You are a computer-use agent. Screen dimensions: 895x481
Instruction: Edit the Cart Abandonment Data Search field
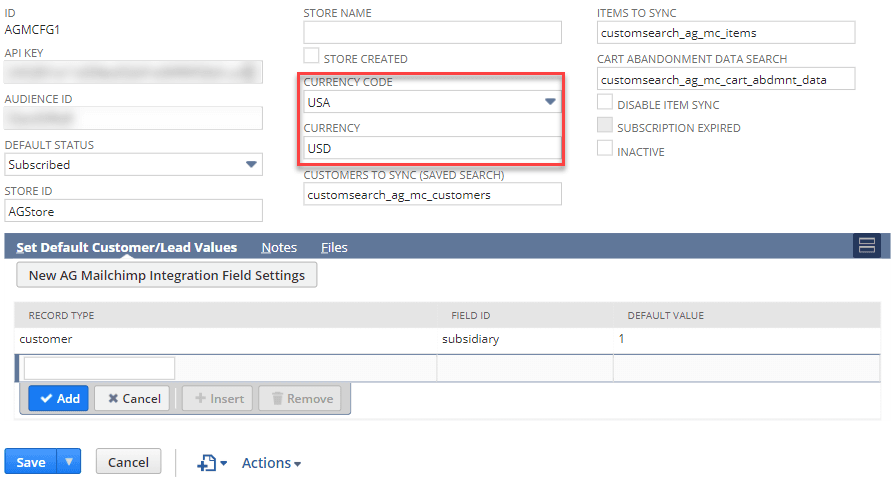[726, 79]
